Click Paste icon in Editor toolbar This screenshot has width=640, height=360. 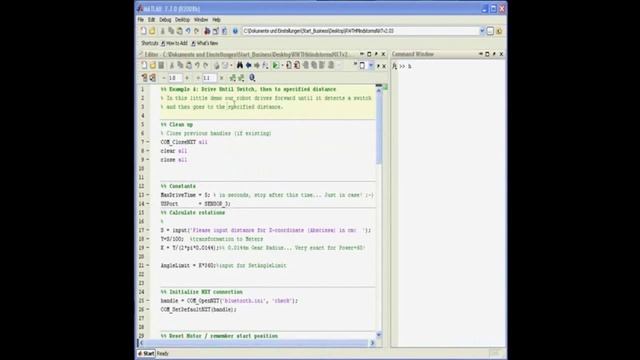[x=189, y=65]
